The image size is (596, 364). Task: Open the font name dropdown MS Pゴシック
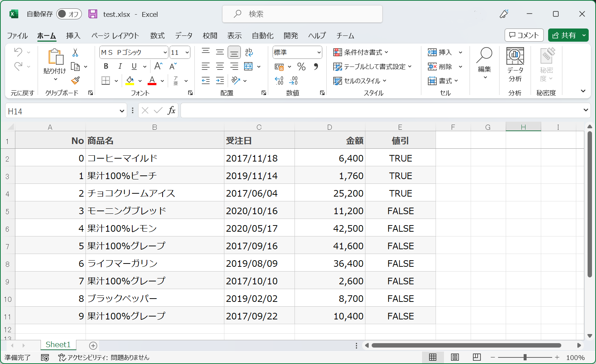pyautogui.click(x=165, y=53)
